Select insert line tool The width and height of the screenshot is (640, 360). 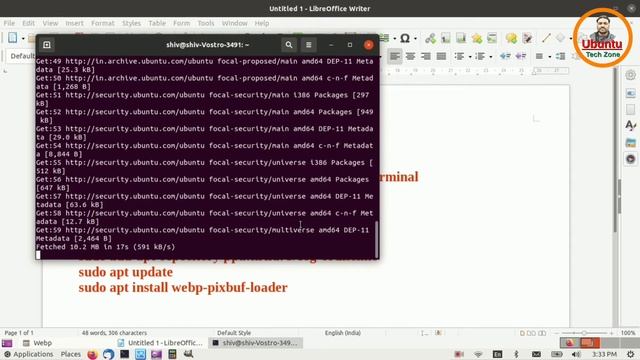point(546,38)
